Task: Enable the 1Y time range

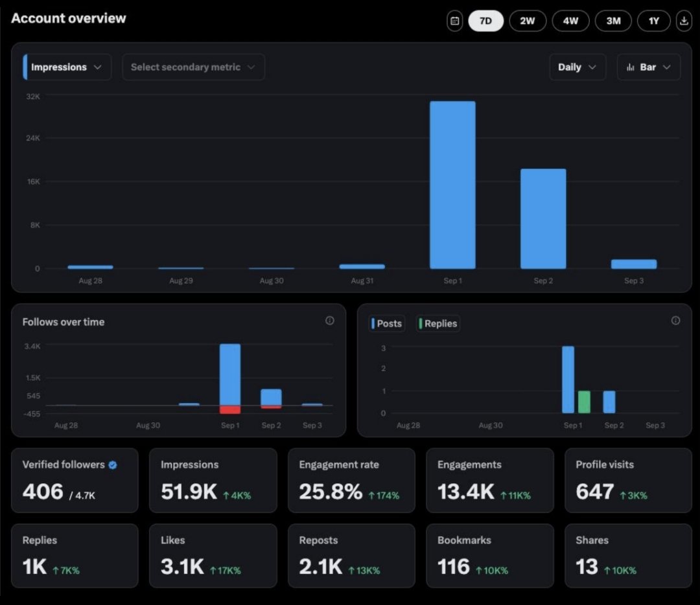Action: pyautogui.click(x=653, y=21)
